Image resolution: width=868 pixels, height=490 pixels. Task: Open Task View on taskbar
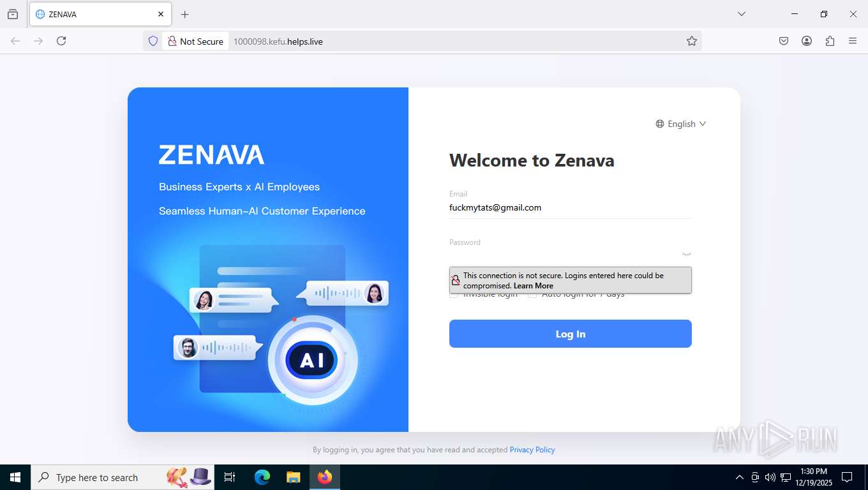(x=230, y=477)
